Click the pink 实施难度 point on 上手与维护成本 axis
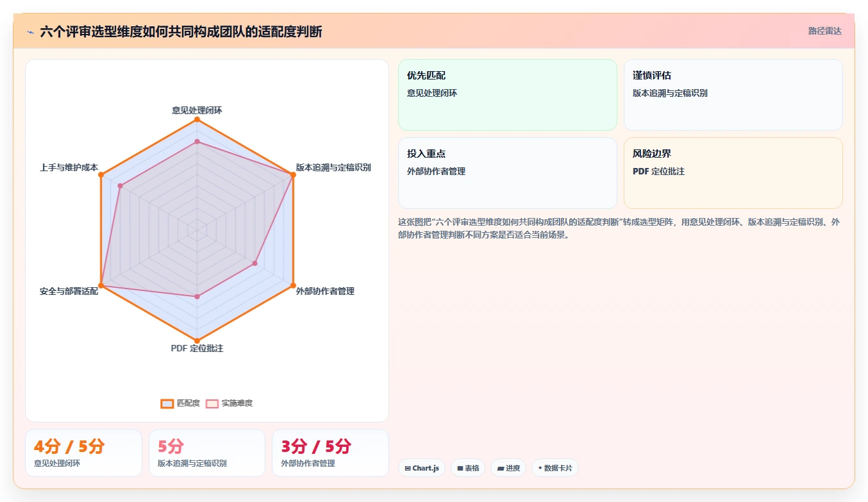Screen dimensions: 868x502 [x=120, y=186]
